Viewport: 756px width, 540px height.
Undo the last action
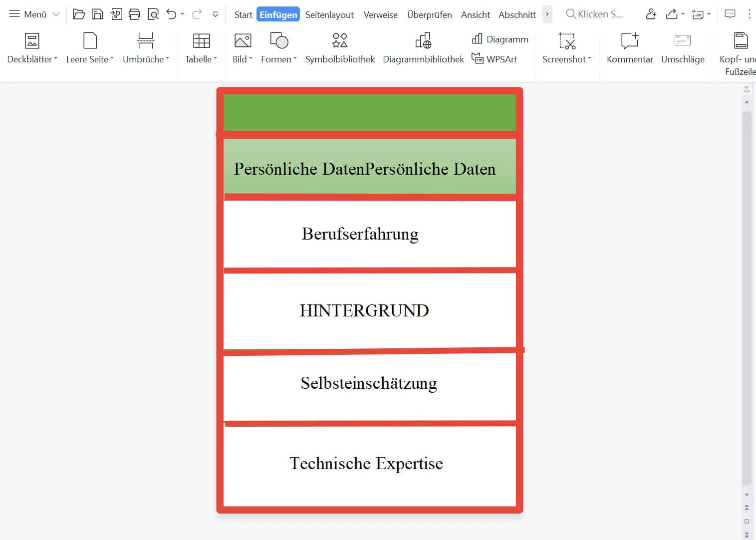[x=171, y=14]
